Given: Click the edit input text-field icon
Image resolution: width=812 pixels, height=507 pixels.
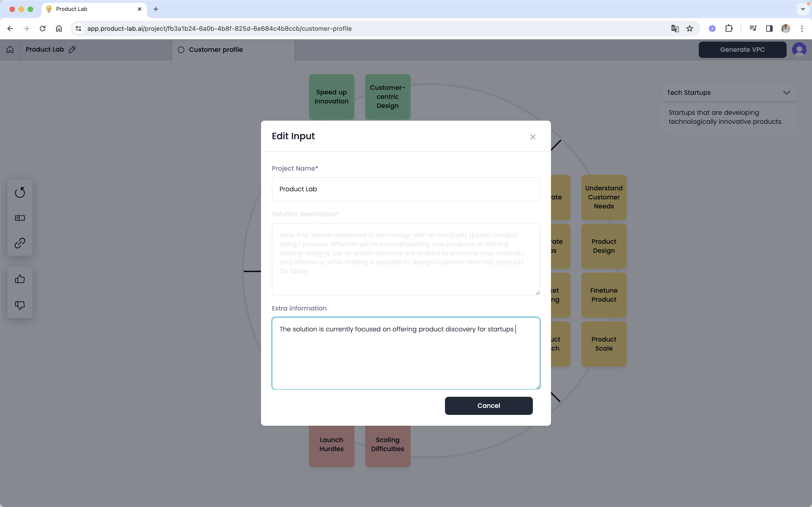Looking at the screenshot, I should point(20,218).
